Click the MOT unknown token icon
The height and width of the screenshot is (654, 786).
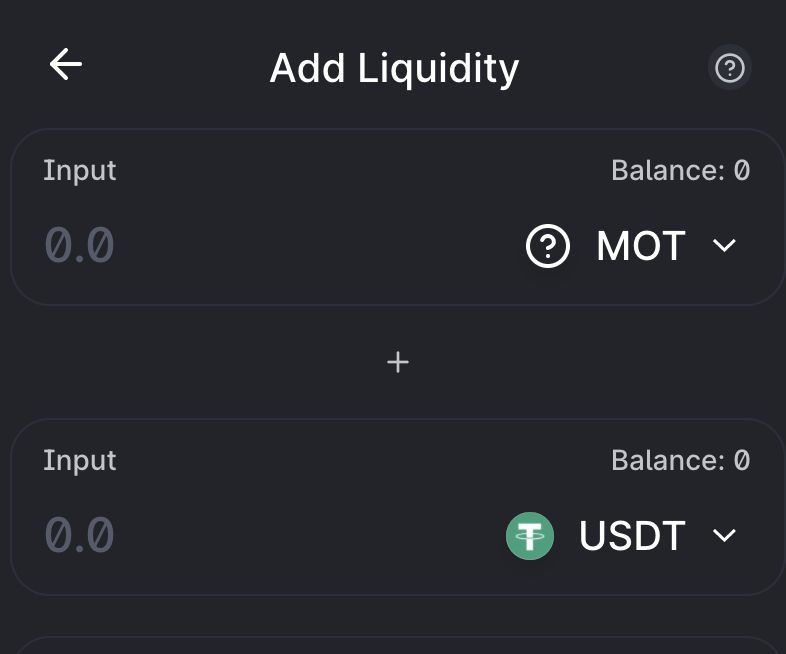point(548,246)
